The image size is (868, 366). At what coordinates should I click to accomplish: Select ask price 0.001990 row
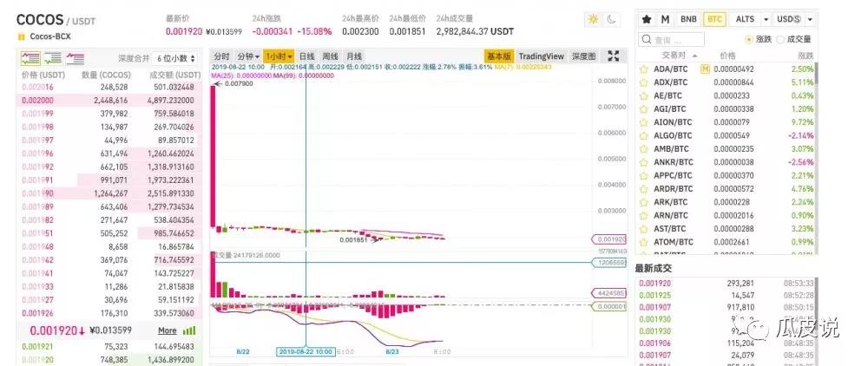[109, 193]
